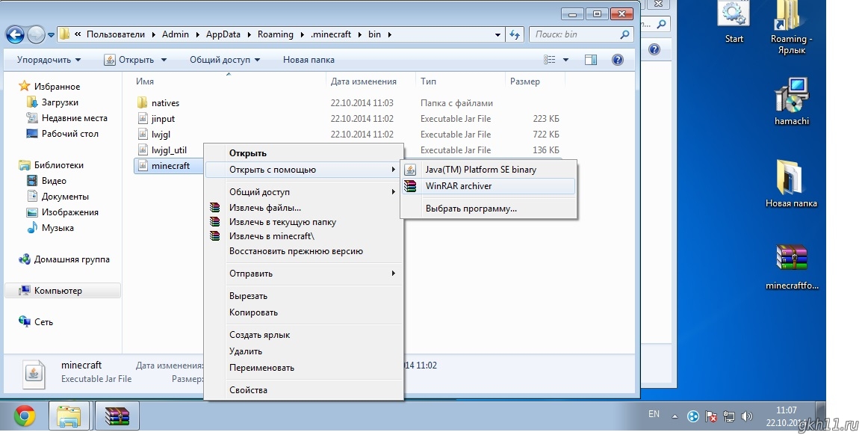This screenshot has height=441, width=868.
Task: Open Google Chrome from the taskbar
Action: [x=25, y=416]
